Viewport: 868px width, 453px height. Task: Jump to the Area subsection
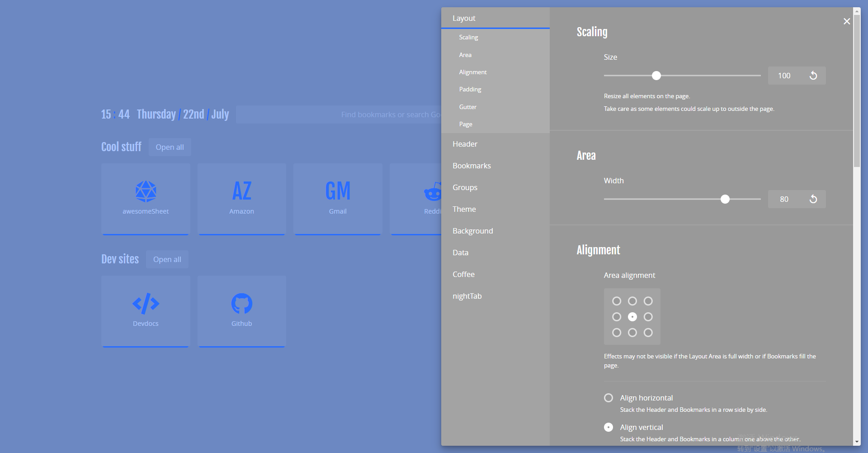495,55
